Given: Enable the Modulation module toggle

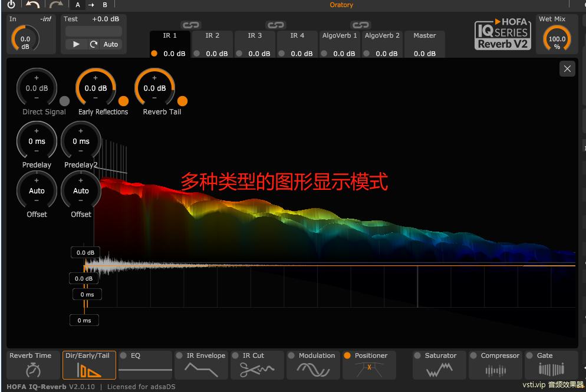Looking at the screenshot, I should pyautogui.click(x=291, y=355).
